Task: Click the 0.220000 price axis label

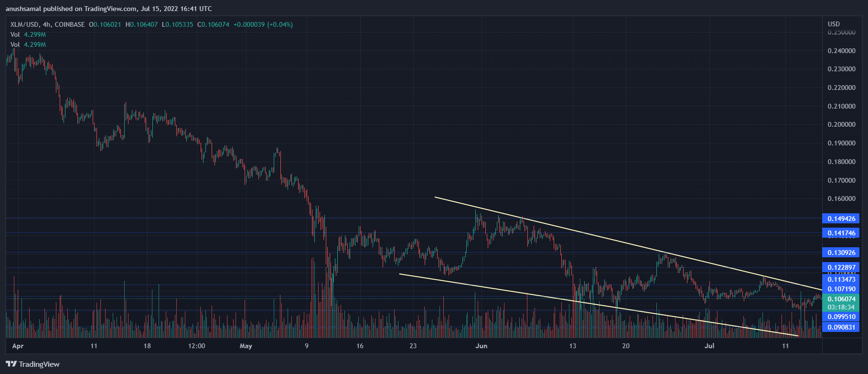Action: click(x=841, y=88)
